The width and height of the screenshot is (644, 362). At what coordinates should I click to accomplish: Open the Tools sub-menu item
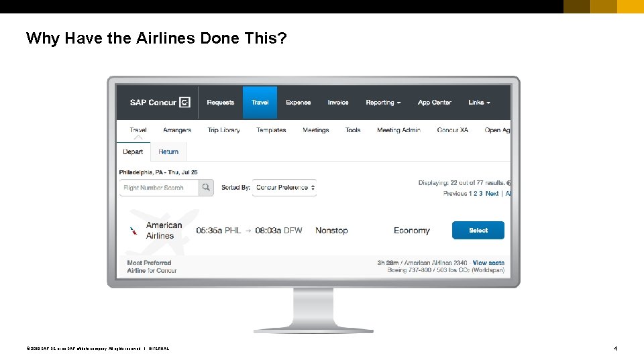[353, 130]
